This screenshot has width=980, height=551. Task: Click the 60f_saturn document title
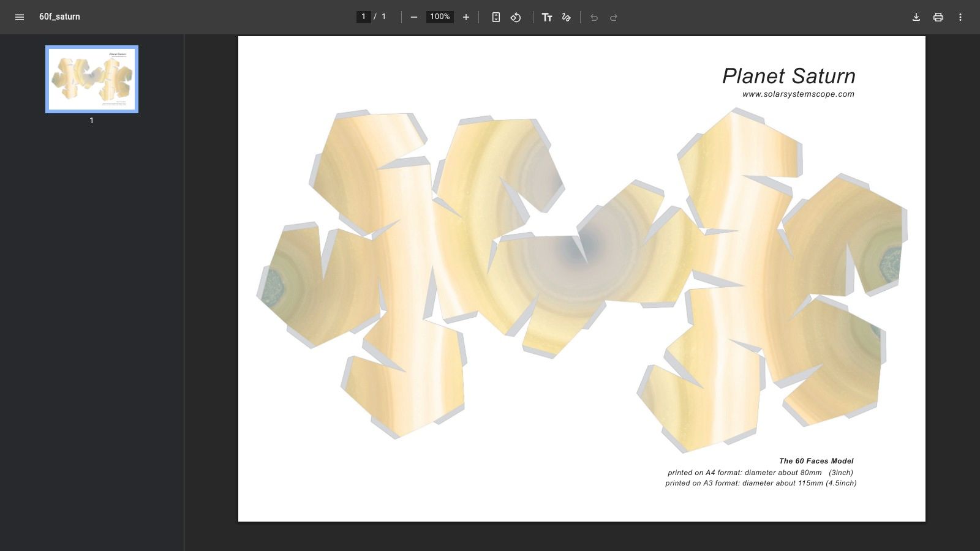click(59, 17)
